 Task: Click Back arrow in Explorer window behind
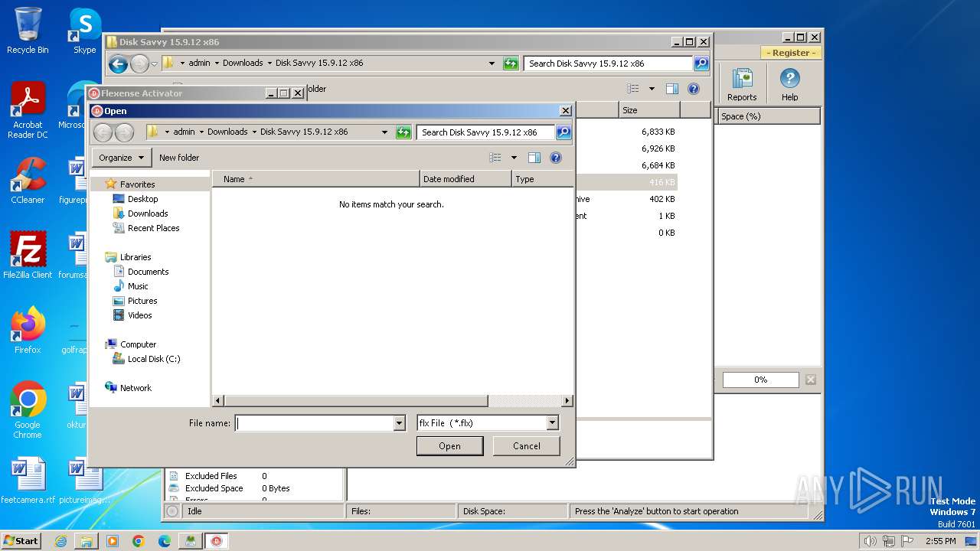pos(118,64)
